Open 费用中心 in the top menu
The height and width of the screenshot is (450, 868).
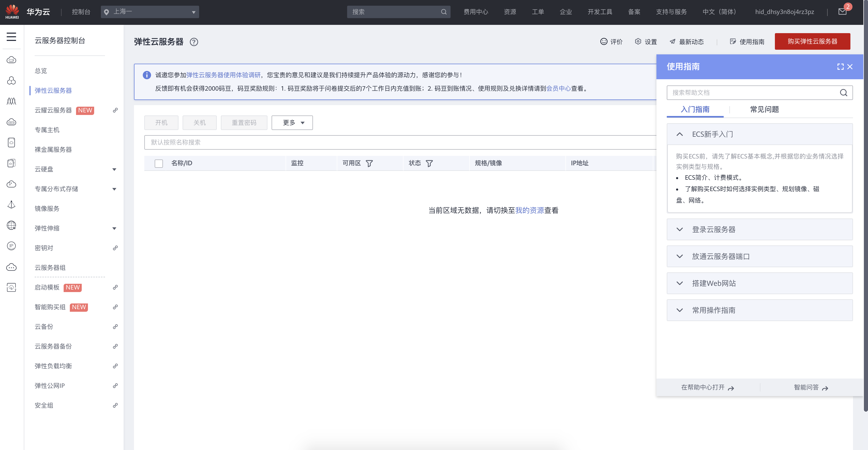476,12
